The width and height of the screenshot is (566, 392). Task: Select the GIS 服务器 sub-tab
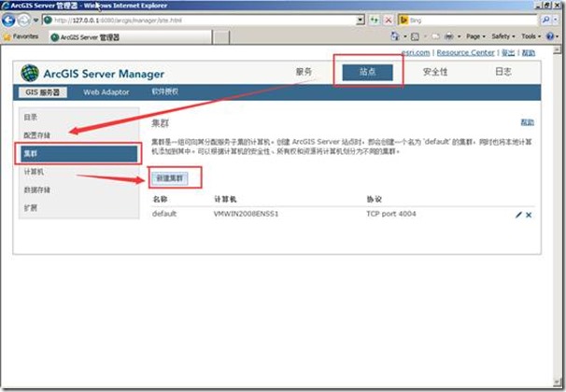click(x=43, y=92)
